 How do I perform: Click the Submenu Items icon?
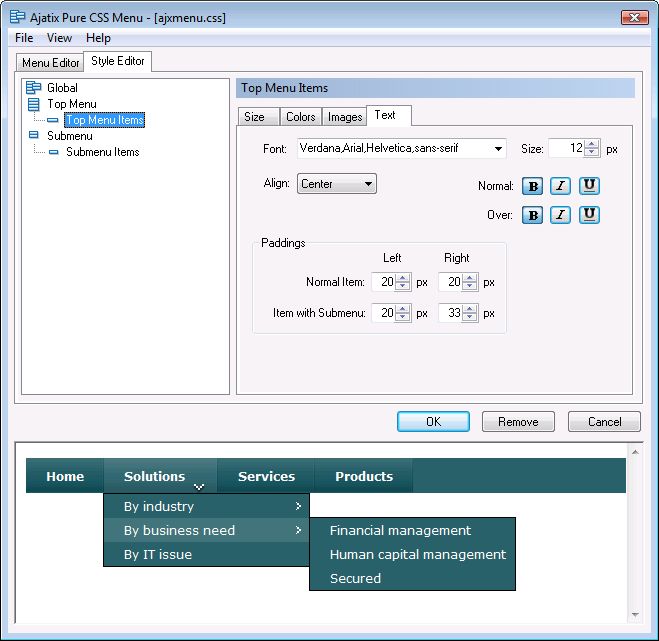pyautogui.click(x=54, y=152)
